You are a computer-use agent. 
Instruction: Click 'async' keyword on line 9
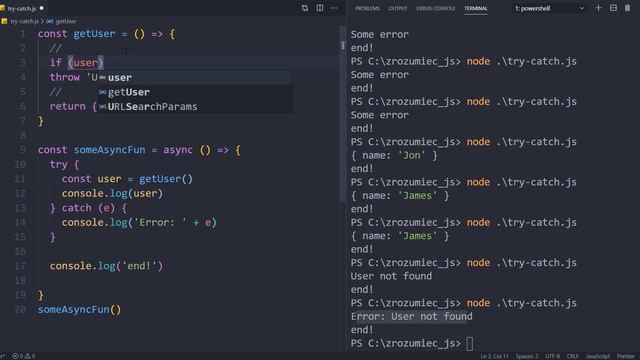coord(178,150)
